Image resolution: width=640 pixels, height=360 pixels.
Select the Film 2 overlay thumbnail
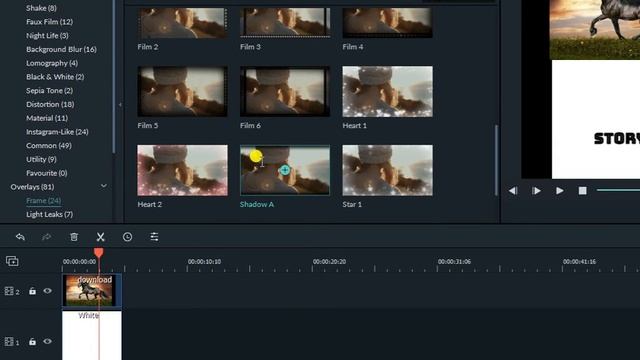pos(182,23)
